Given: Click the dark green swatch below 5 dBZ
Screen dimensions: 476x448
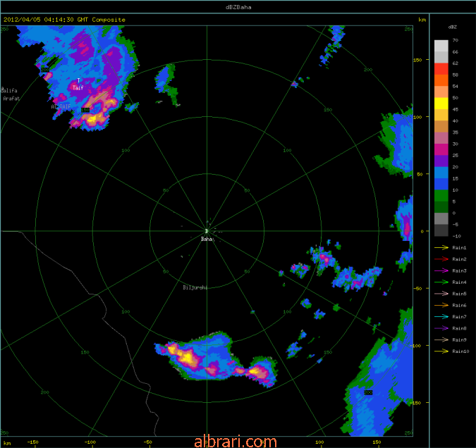Looking at the screenshot, I should point(441,207).
